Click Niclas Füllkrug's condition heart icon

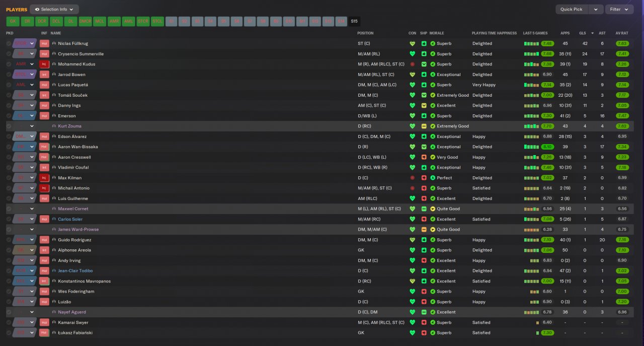click(413, 43)
